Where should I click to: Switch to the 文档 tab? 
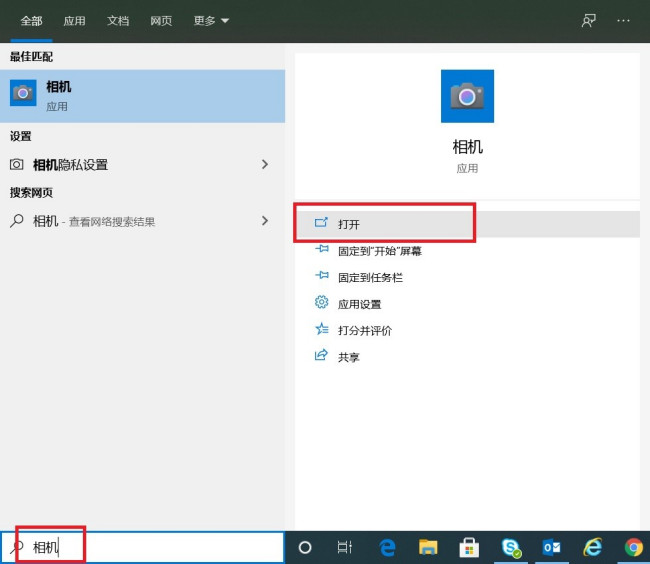[x=118, y=20]
